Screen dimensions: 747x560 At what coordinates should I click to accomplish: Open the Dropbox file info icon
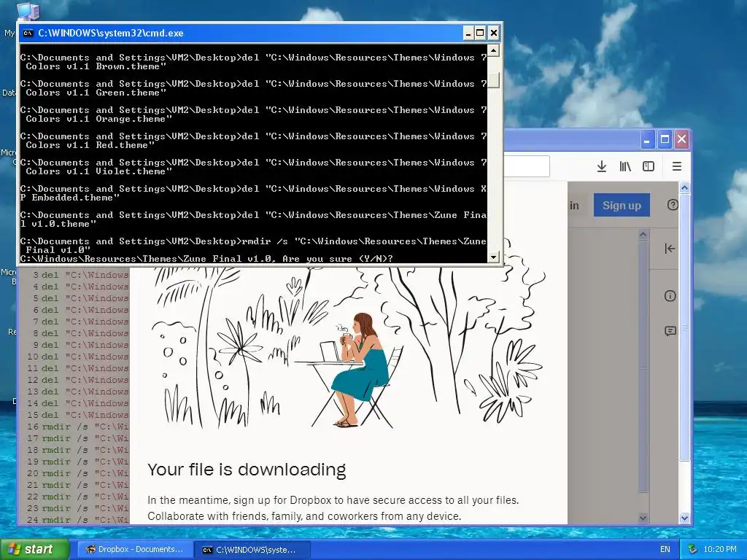tap(670, 296)
